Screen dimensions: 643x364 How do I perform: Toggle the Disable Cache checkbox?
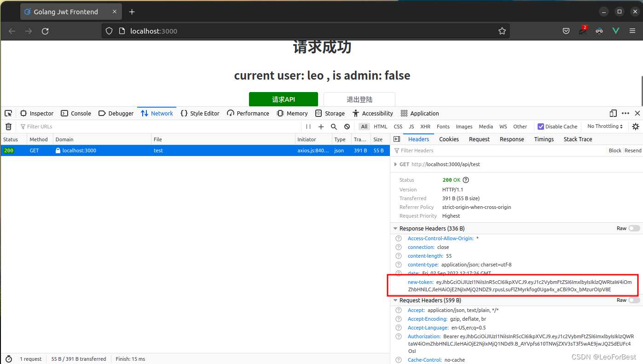[x=541, y=127]
